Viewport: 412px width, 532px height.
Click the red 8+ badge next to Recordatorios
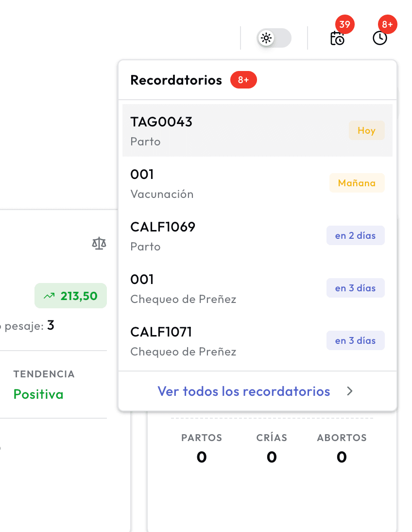point(243,80)
